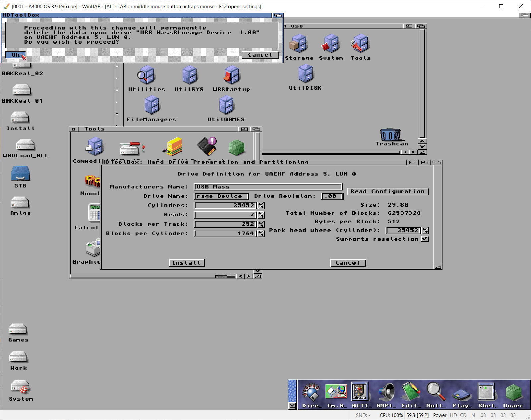The width and height of the screenshot is (531, 420).
Task: Launch Dire.. from the dock
Action: click(312, 392)
